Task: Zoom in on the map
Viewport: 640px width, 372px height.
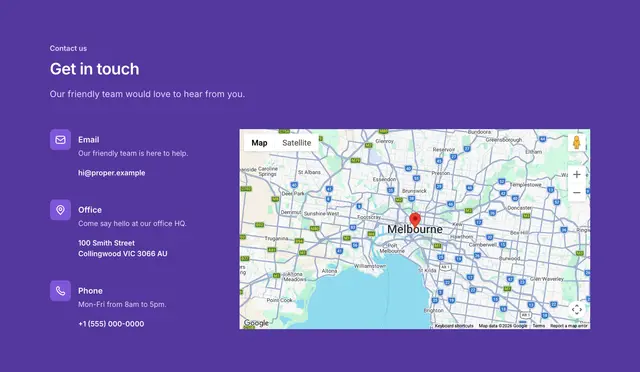Action: (x=577, y=175)
